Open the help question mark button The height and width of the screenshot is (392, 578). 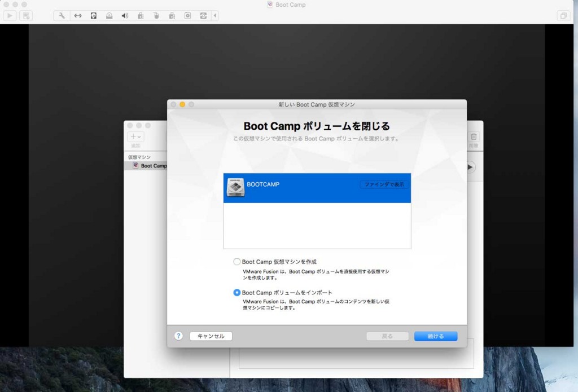coord(178,336)
